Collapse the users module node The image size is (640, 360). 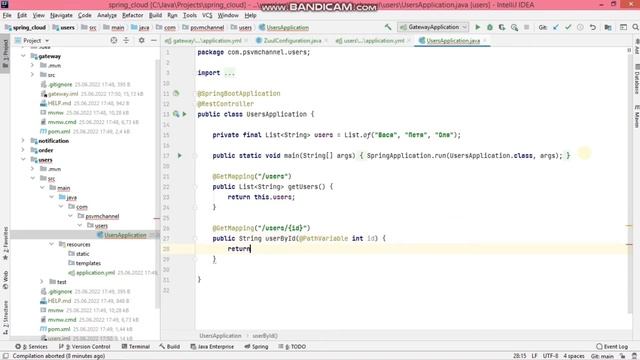23,159
